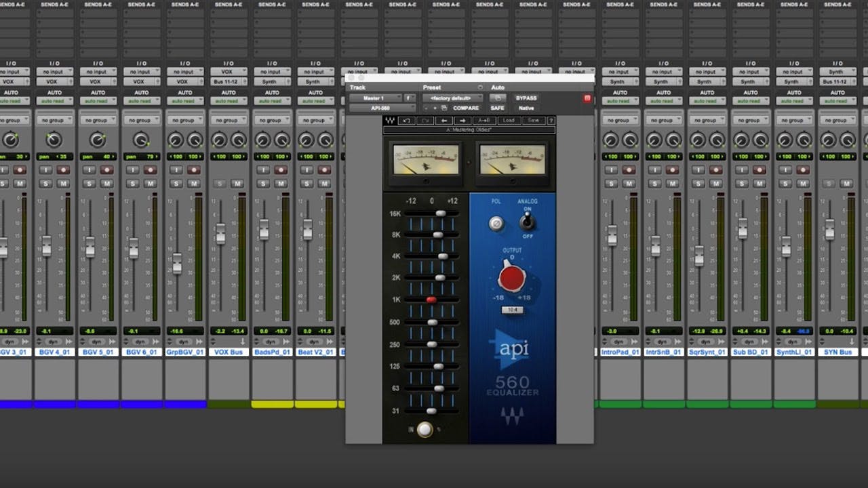
Task: Click the undo arrow in the Waves toolbar
Action: [406, 121]
